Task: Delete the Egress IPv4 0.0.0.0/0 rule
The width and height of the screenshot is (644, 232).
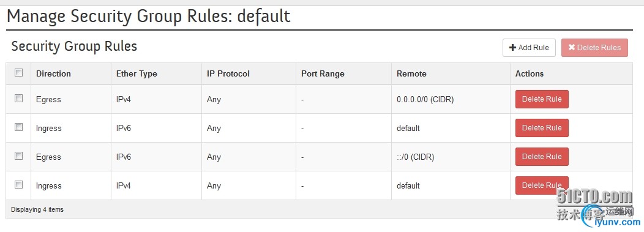Action: [x=542, y=99]
